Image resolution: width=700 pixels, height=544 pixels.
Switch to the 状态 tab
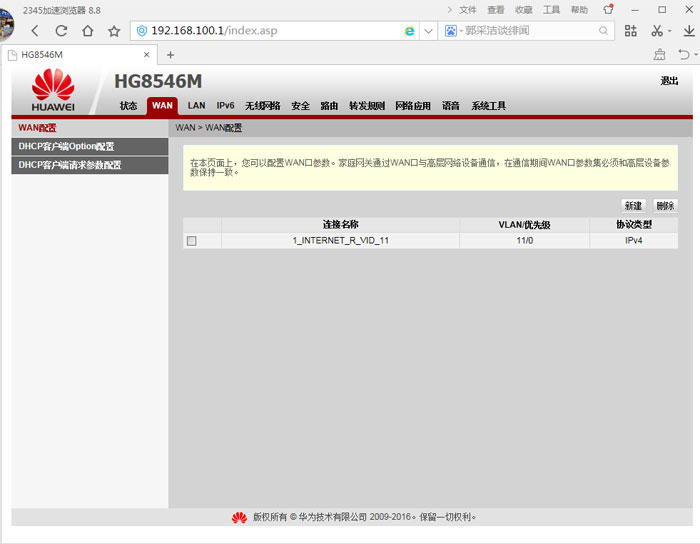click(x=128, y=106)
